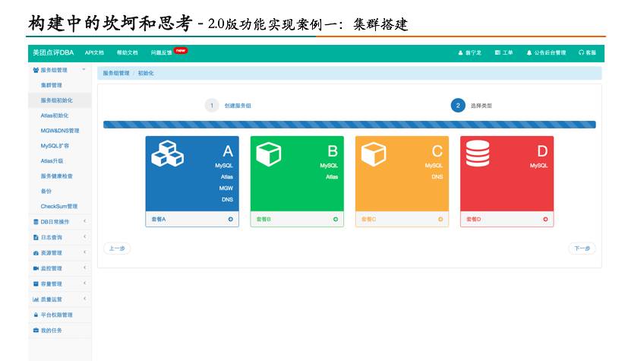The width and height of the screenshot is (644, 361).
Task: Click the headset 客服 icon
Action: point(581,52)
